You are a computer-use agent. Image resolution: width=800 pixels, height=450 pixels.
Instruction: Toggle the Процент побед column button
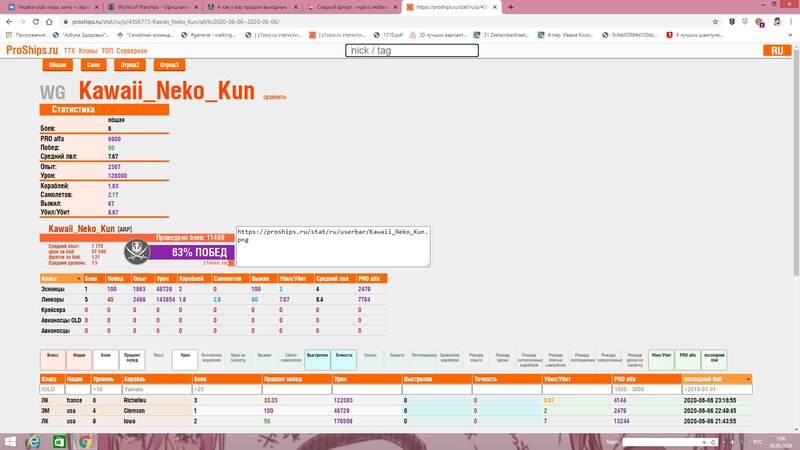pos(132,360)
